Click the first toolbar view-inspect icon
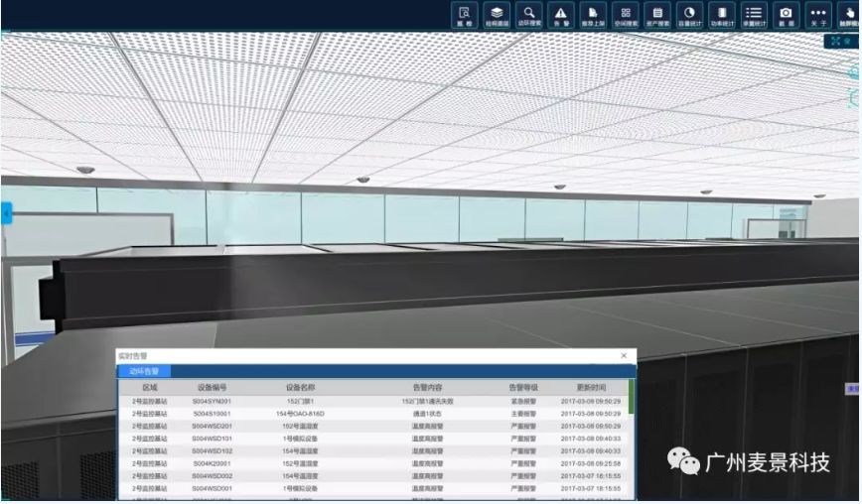 (x=465, y=15)
